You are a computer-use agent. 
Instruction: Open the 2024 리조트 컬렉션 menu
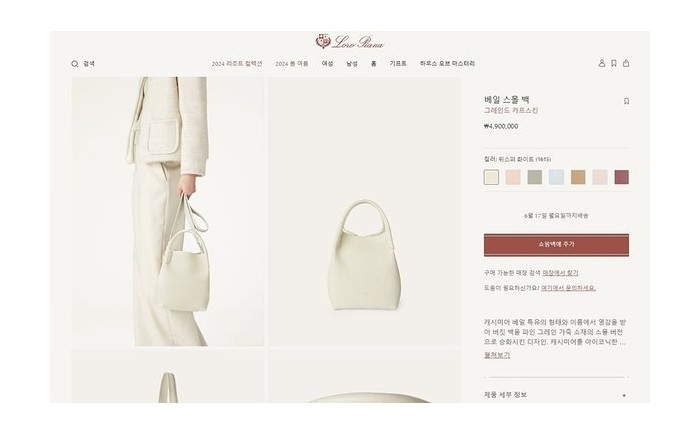pos(237,64)
